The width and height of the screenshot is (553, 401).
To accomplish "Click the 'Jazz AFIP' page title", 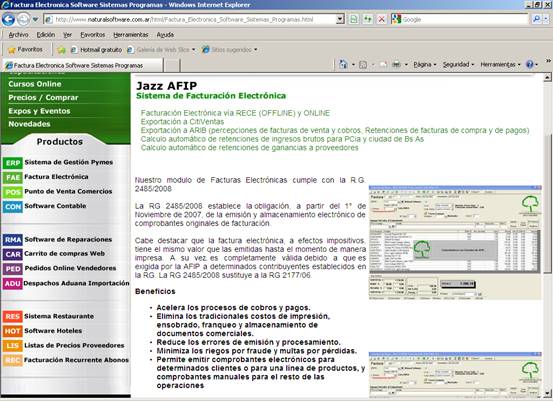I will coord(166,85).
